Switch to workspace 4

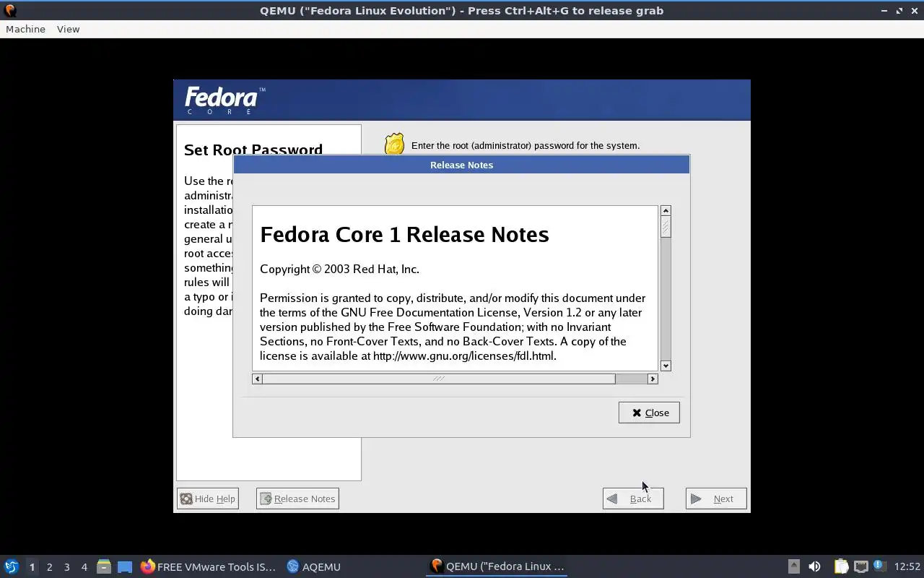pyautogui.click(x=84, y=566)
